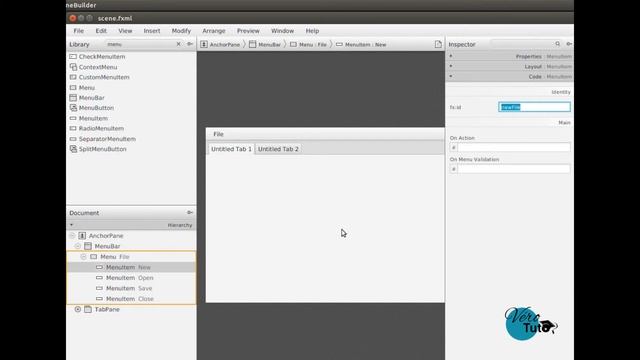Click the MenuBar icon in the Library
Screen dimensions: 640x360
point(73,98)
